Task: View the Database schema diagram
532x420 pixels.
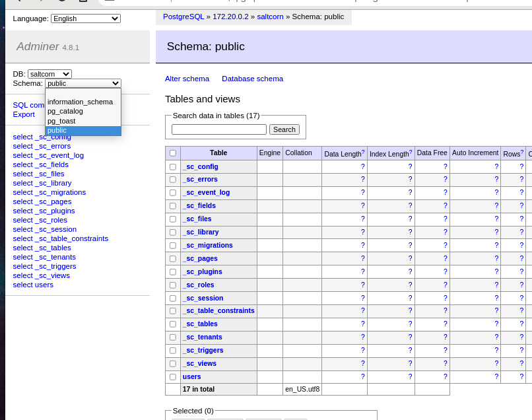Action: [x=253, y=78]
